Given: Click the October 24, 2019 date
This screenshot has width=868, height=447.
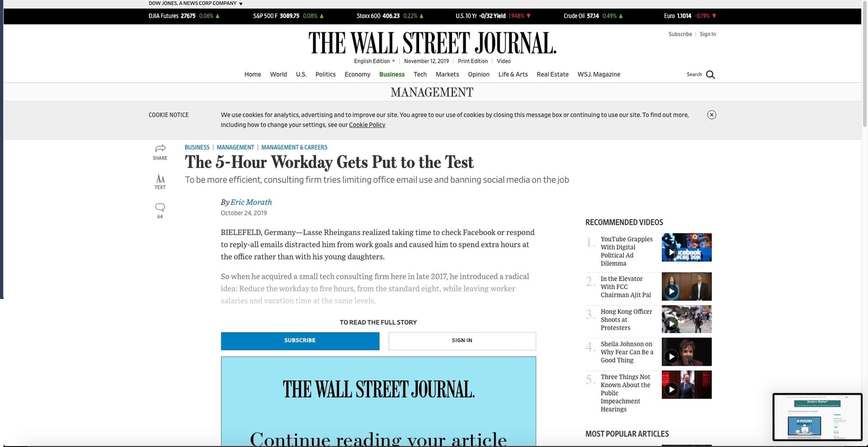Looking at the screenshot, I should coord(244,213).
